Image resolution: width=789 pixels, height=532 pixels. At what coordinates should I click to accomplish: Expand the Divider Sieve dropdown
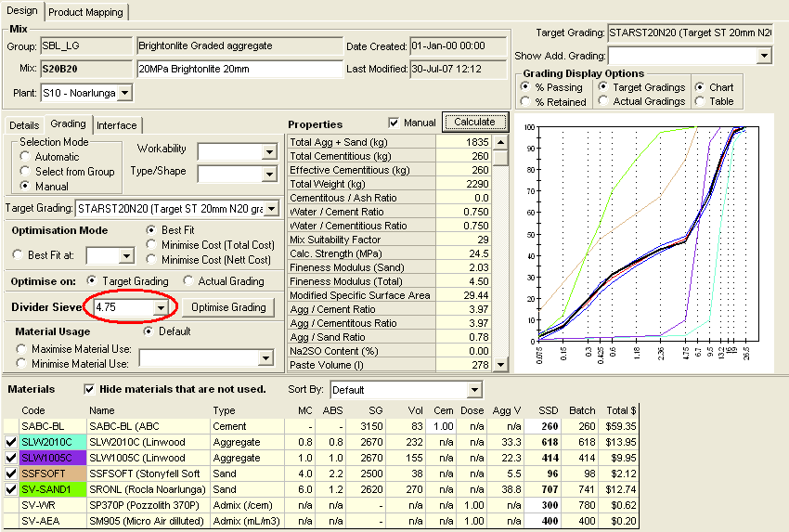pyautogui.click(x=162, y=307)
